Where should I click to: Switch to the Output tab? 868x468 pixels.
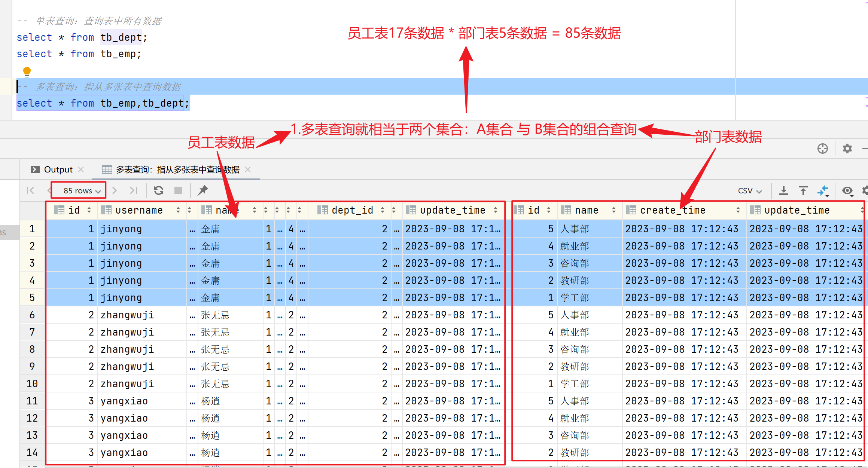pos(58,169)
